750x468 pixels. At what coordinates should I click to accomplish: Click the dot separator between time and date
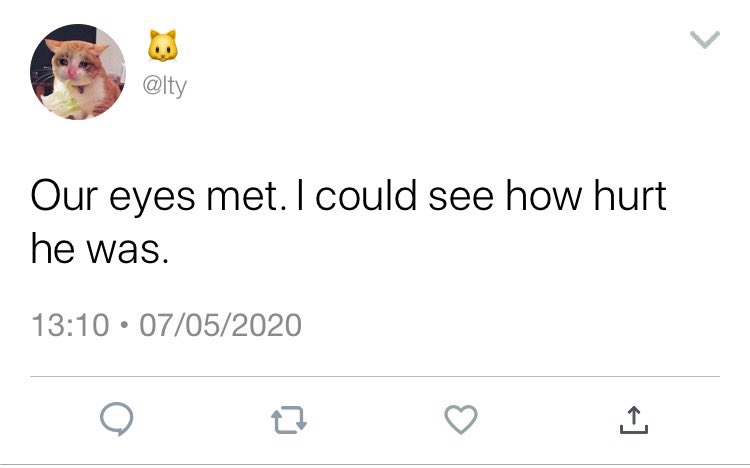124,325
